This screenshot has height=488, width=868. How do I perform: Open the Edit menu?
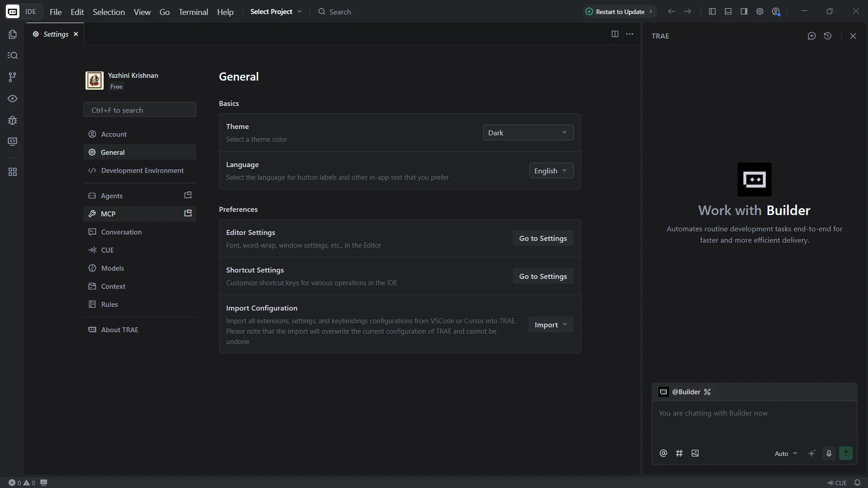pos(77,12)
